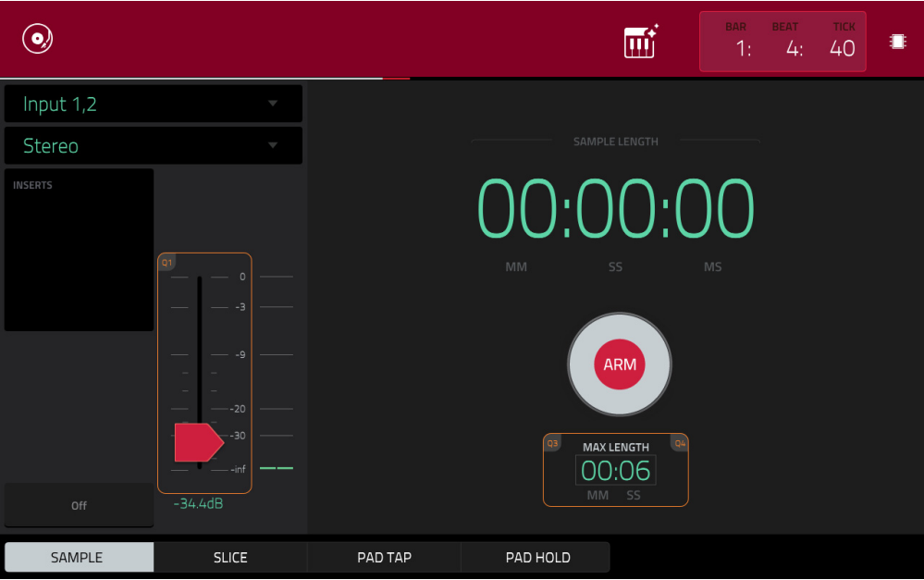Click the -34.4dB level value
This screenshot has height=580, width=924.
coord(199,503)
